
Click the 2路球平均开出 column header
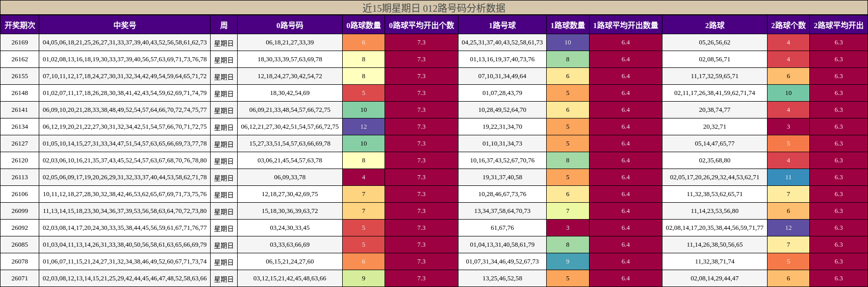coord(838,25)
